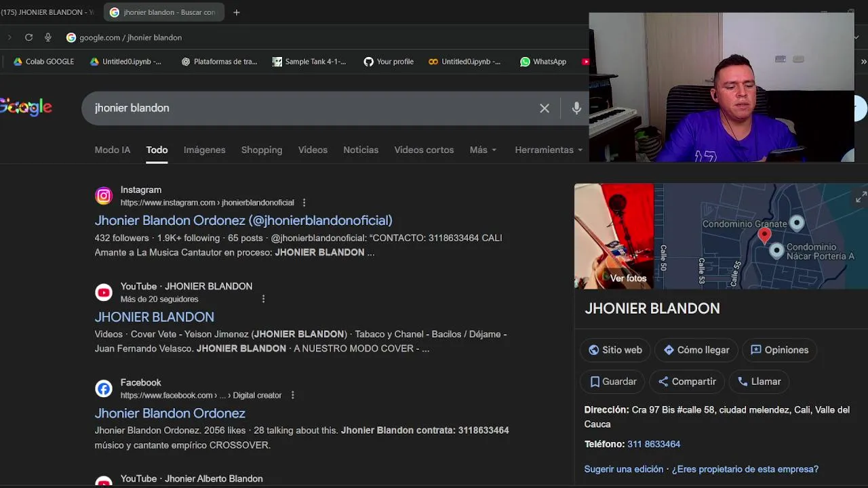
Task: Switch to Videos tab
Action: pyautogui.click(x=313, y=150)
